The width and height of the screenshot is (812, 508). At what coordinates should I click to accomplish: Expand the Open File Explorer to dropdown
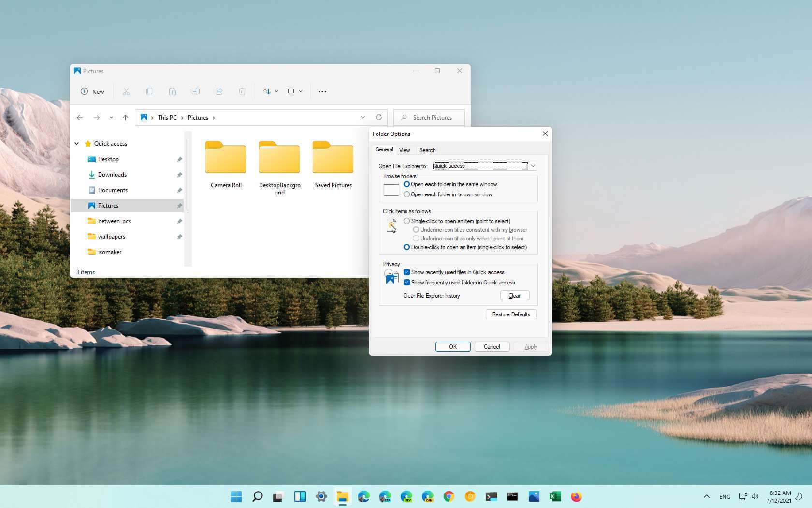533,166
